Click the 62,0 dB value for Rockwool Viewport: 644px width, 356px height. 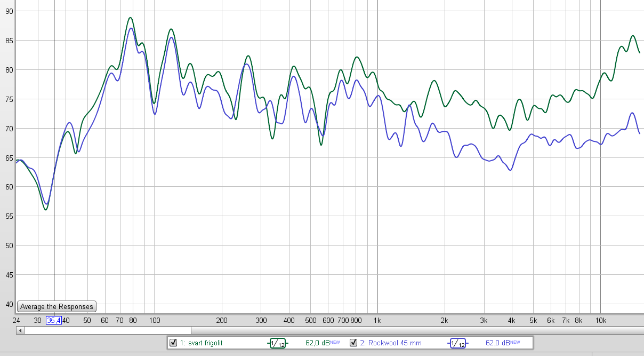(497, 343)
